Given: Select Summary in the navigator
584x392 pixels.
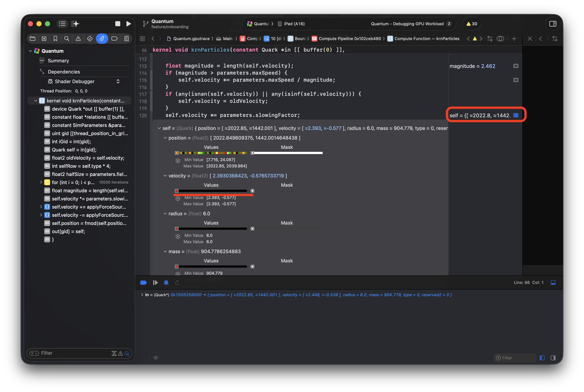Looking at the screenshot, I should [x=58, y=61].
